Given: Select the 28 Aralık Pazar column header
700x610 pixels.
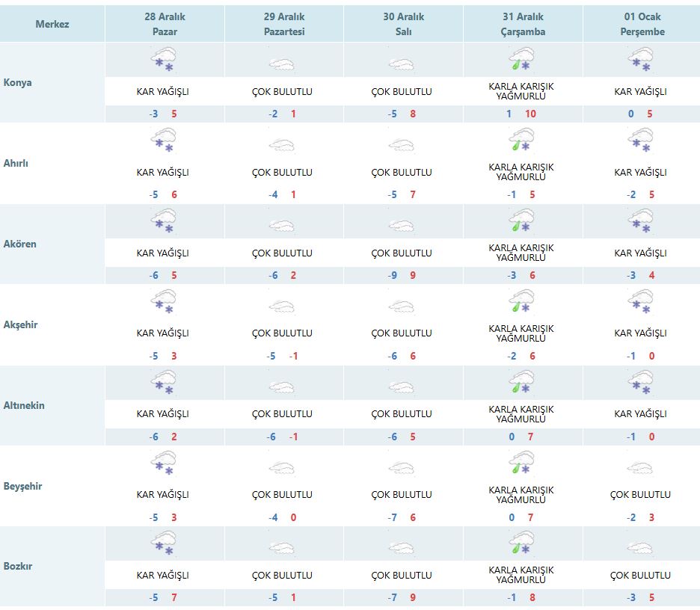Looking at the screenshot, I should [x=165, y=25].
